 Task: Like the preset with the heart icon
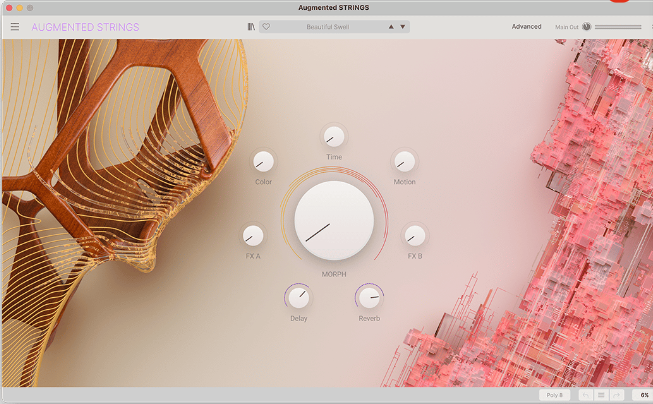266,27
